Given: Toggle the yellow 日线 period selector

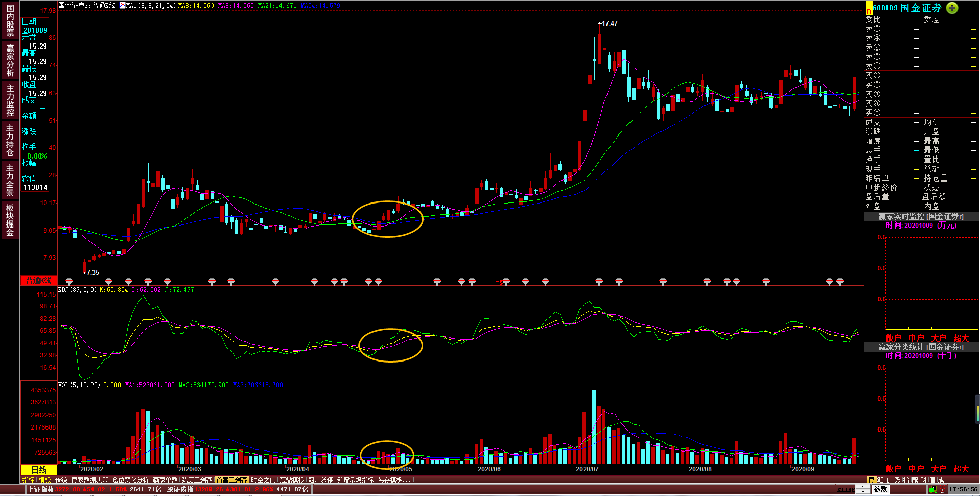Looking at the screenshot, I should click(x=39, y=469).
